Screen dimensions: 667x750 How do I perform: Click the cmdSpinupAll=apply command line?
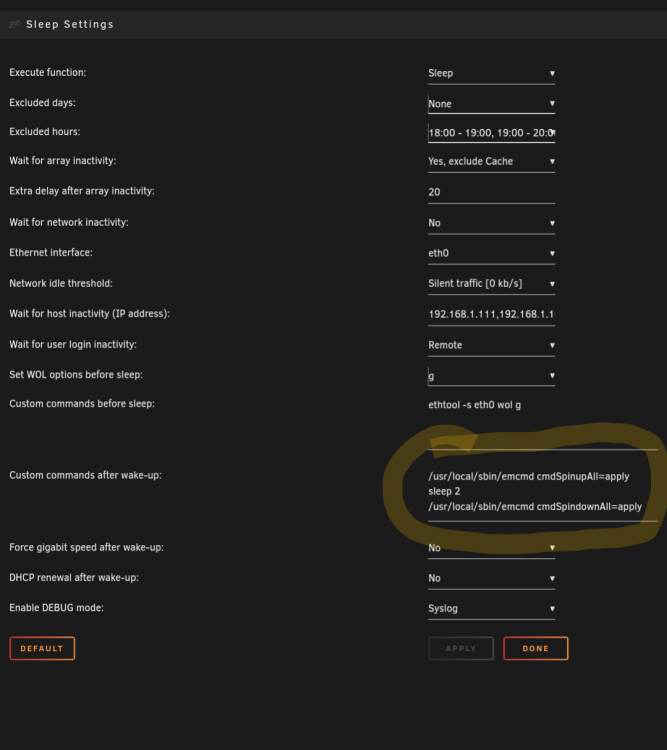pos(529,477)
